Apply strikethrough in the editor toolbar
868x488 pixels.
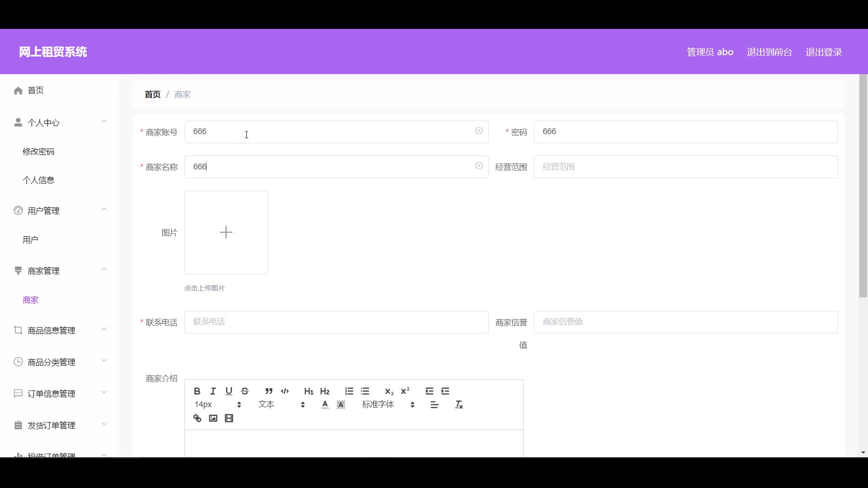point(245,391)
